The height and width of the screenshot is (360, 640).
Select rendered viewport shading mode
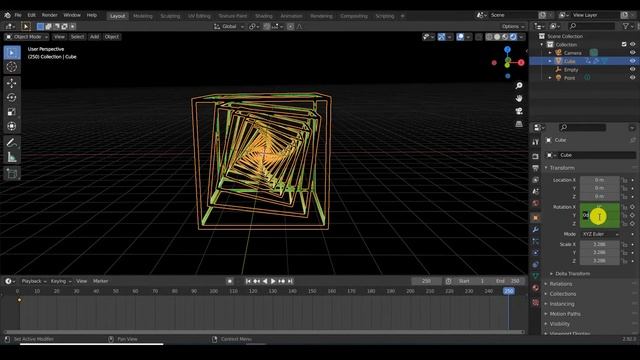point(513,37)
